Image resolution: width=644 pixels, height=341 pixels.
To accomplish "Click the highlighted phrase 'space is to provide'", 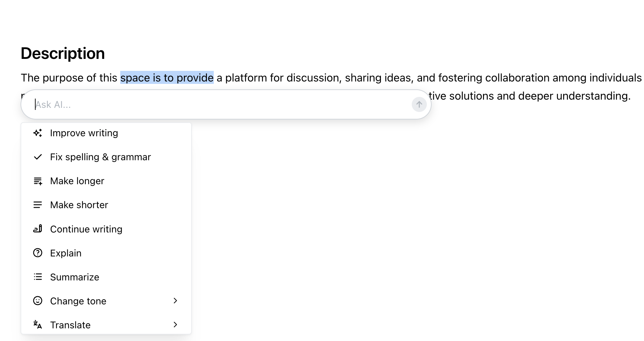I will pyautogui.click(x=166, y=78).
